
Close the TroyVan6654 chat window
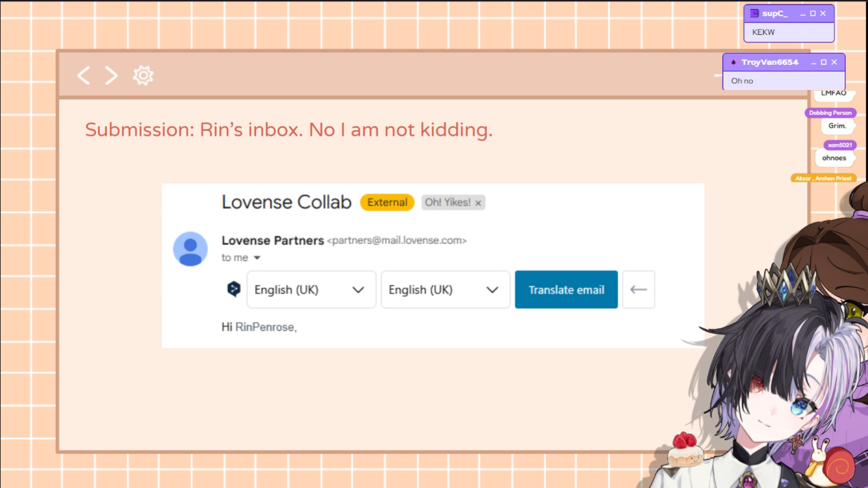834,62
